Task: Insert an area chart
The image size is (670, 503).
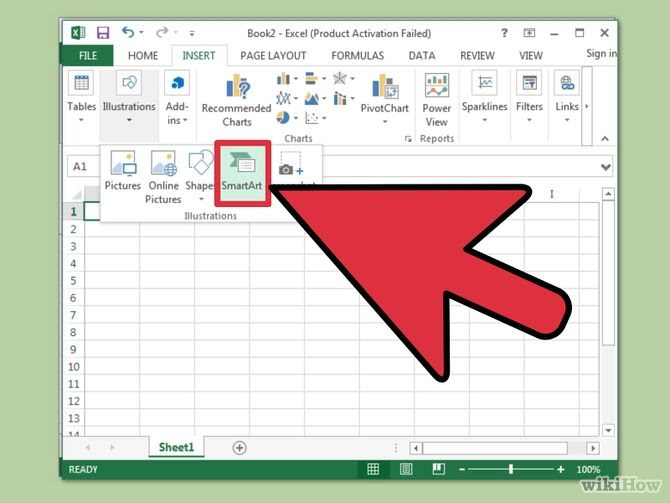Action: (x=315, y=99)
